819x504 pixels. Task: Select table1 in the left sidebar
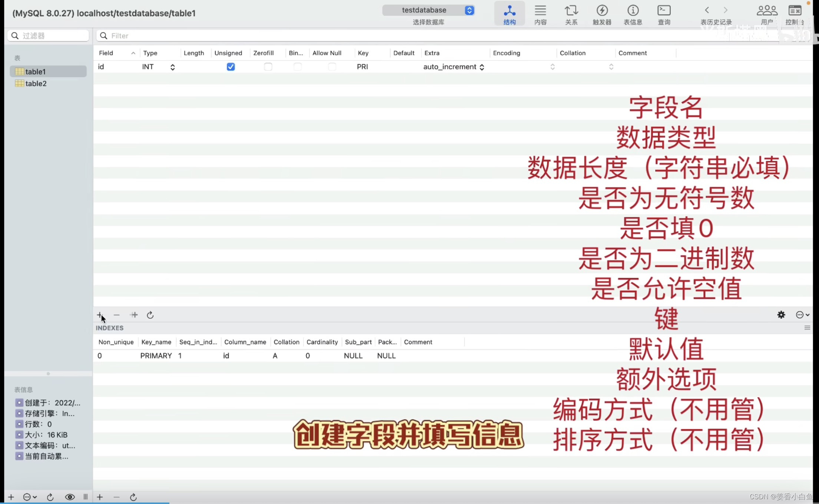tap(35, 71)
